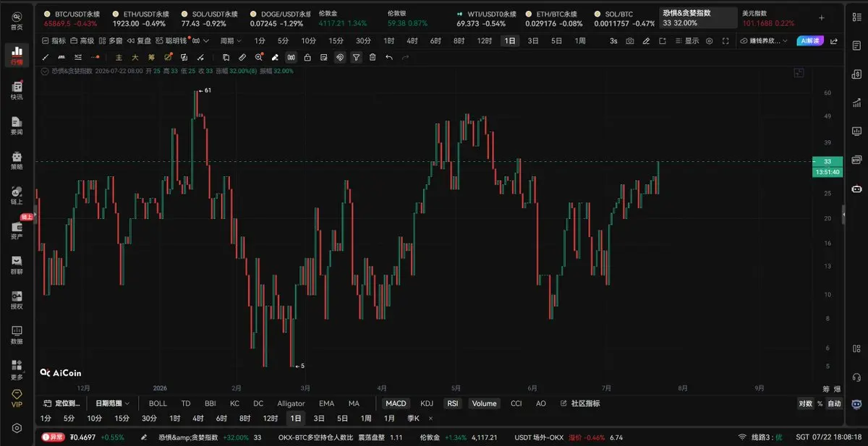
Task: Add a new tab with plus icon
Action: point(821,17)
